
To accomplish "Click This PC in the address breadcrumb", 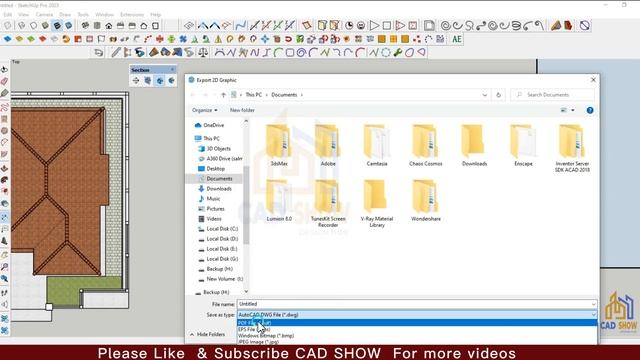I will pyautogui.click(x=253, y=95).
